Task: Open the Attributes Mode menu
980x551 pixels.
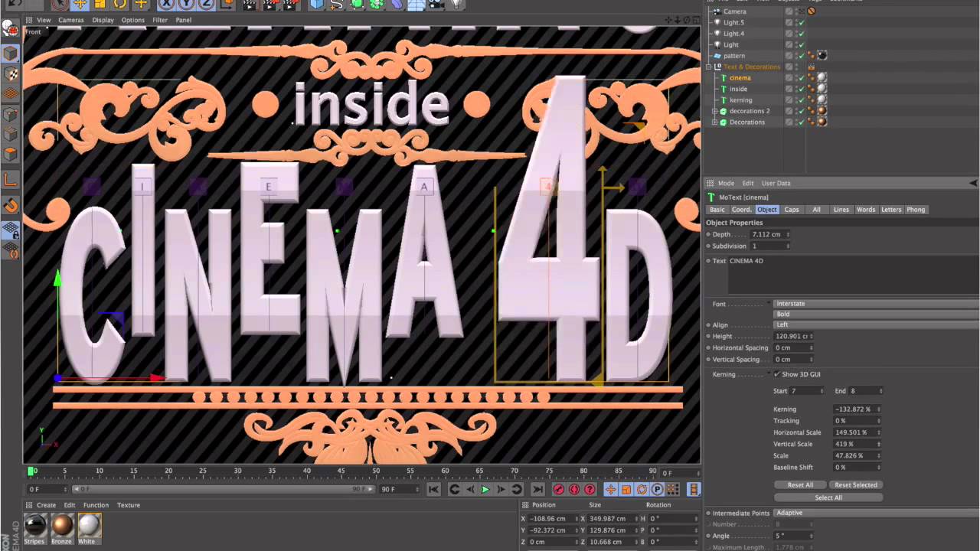Action: [x=726, y=183]
